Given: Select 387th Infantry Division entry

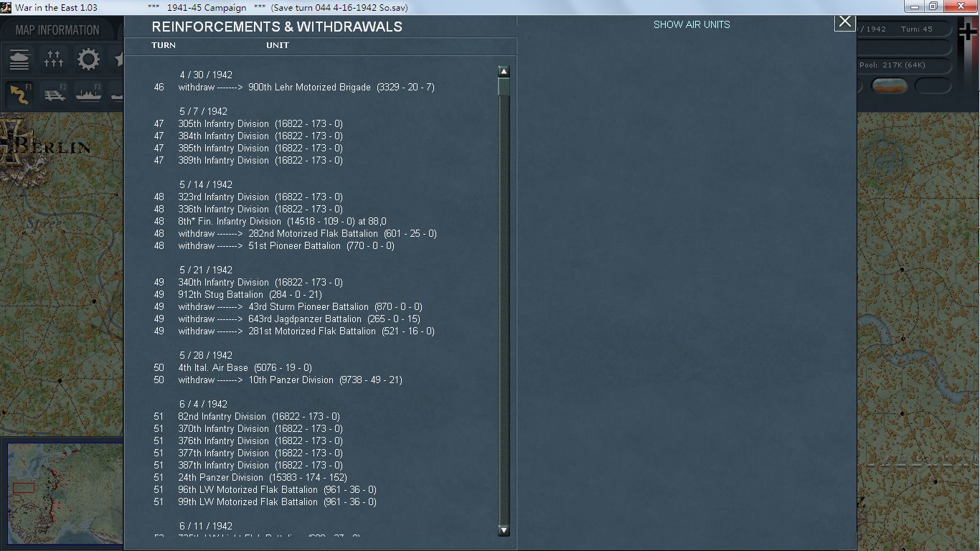Looking at the screenshot, I should (x=260, y=466).
